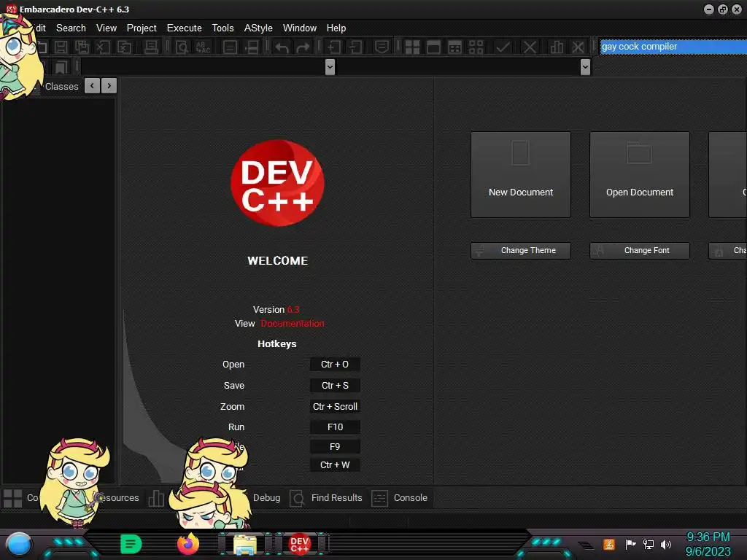Click the bookmark icon in second toolbar row
The width and height of the screenshot is (747, 560).
tap(61, 67)
